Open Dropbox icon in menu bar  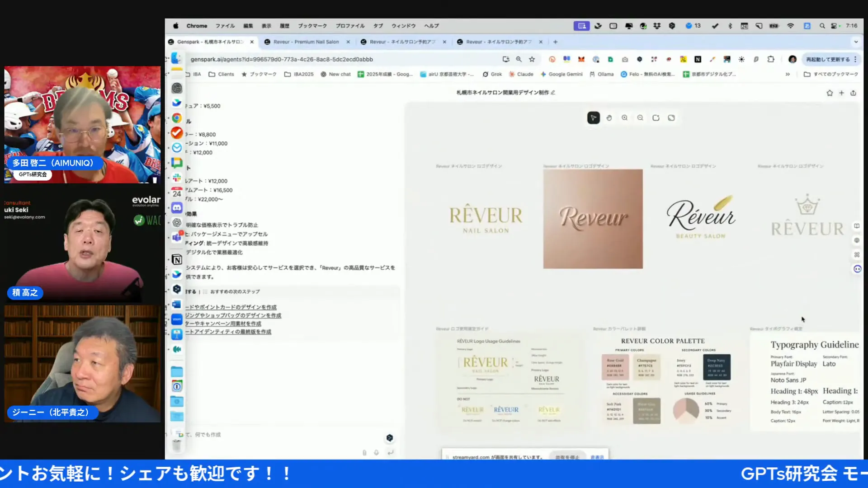point(657,26)
